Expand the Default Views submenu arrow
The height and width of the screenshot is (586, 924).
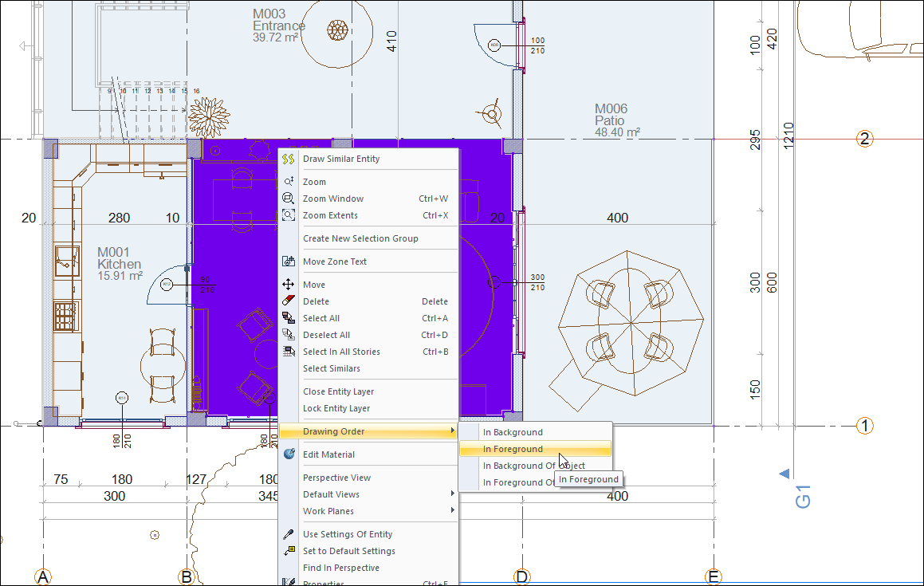tap(453, 494)
